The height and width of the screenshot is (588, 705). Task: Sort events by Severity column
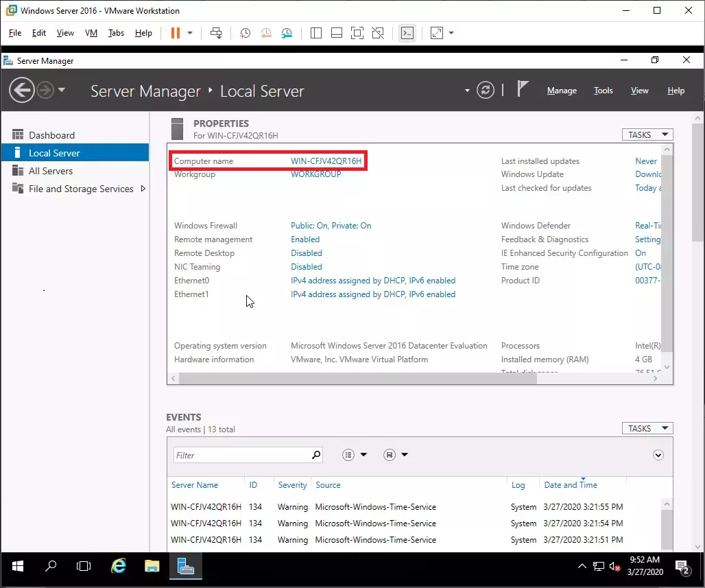pyautogui.click(x=292, y=485)
